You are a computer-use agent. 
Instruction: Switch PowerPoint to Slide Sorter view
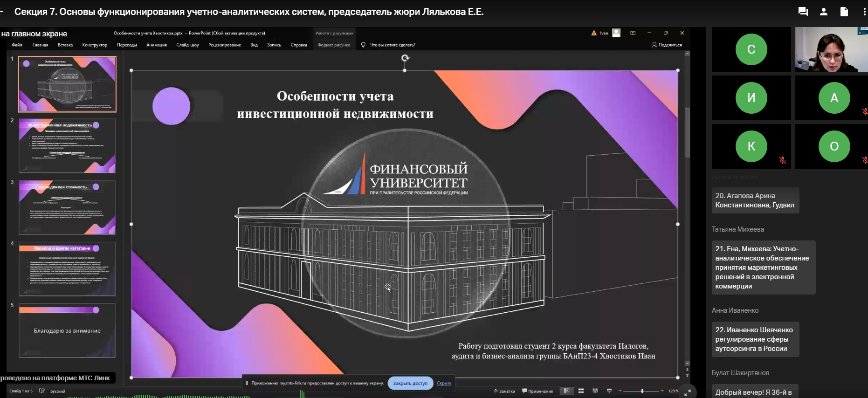pos(581,391)
